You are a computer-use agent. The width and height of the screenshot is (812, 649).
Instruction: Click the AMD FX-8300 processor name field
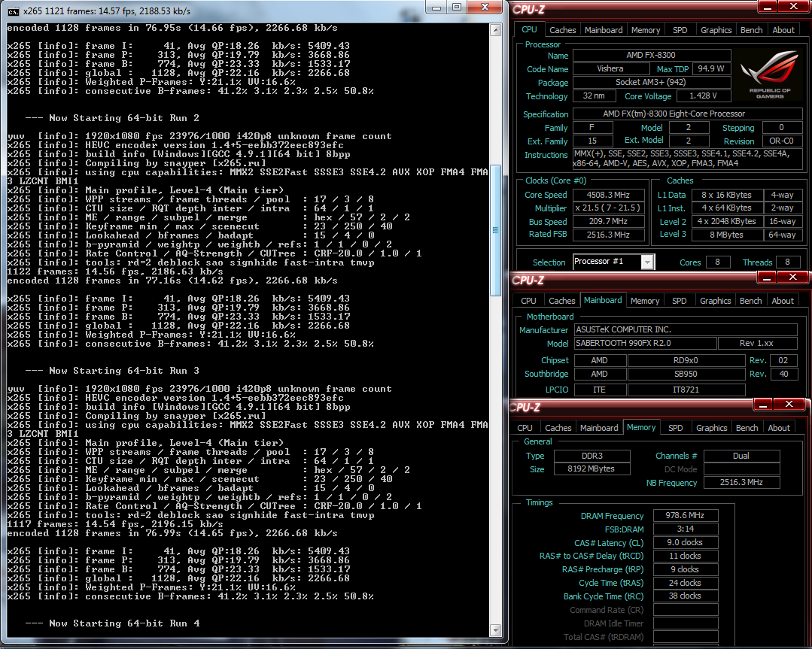(651, 56)
